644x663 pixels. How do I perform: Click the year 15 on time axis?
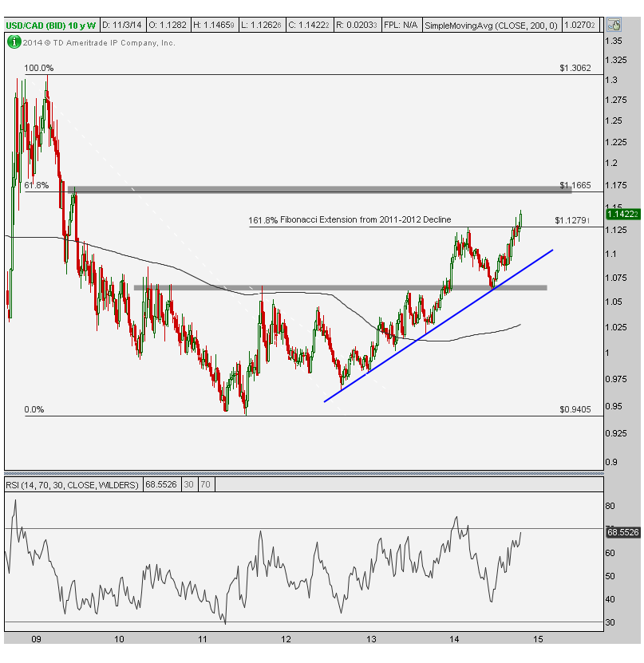pos(538,639)
